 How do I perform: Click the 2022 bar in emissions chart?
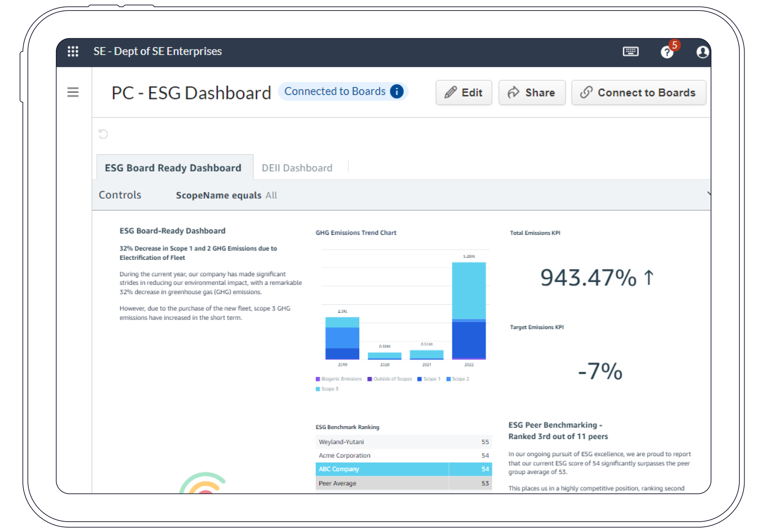click(469, 309)
